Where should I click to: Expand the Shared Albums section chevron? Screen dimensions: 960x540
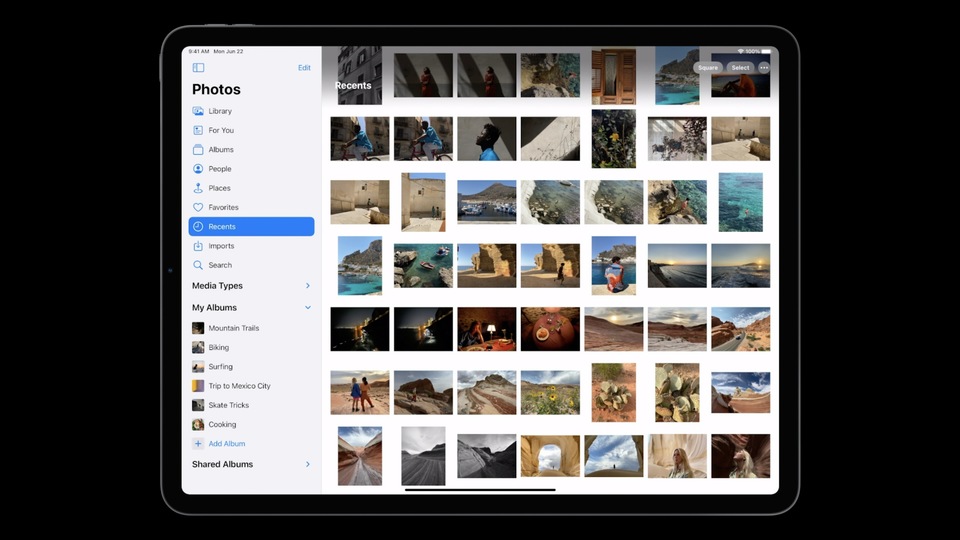click(307, 464)
